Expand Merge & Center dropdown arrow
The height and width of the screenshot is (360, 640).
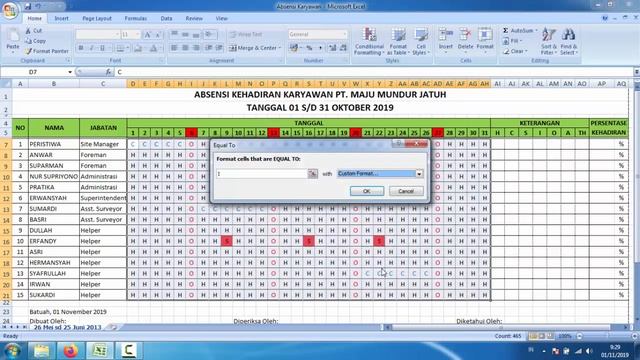pos(280,48)
